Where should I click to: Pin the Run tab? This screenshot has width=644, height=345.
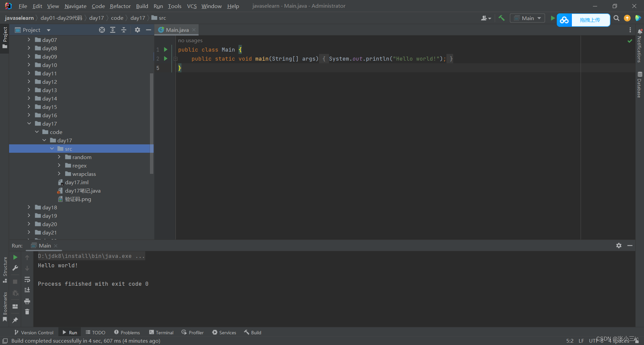click(x=15, y=320)
